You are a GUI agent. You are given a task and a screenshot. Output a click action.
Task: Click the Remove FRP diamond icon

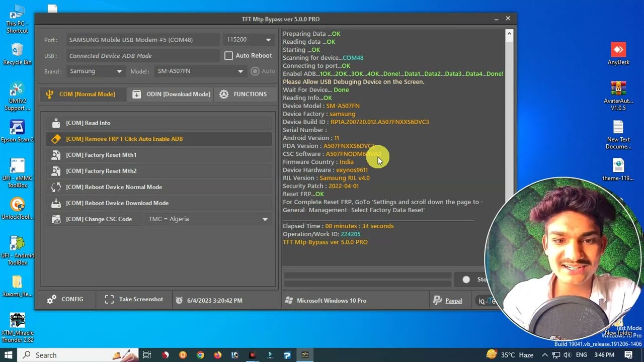pyautogui.click(x=56, y=139)
